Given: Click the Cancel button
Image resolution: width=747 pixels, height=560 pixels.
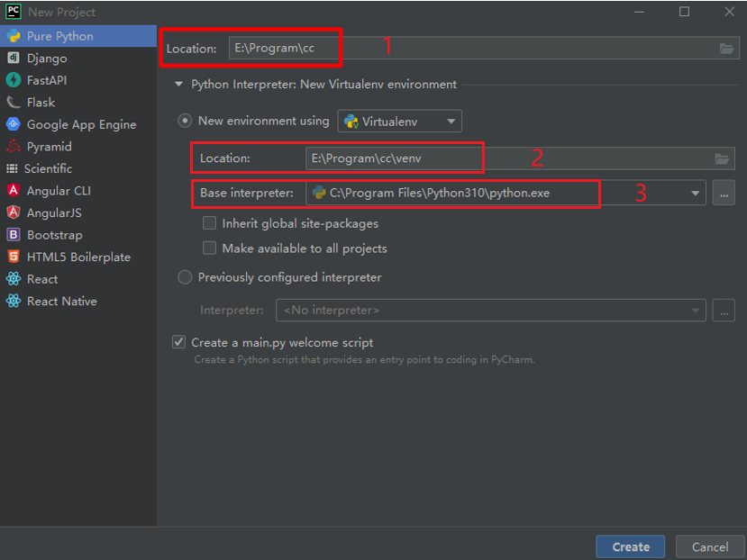Looking at the screenshot, I should 710,547.
